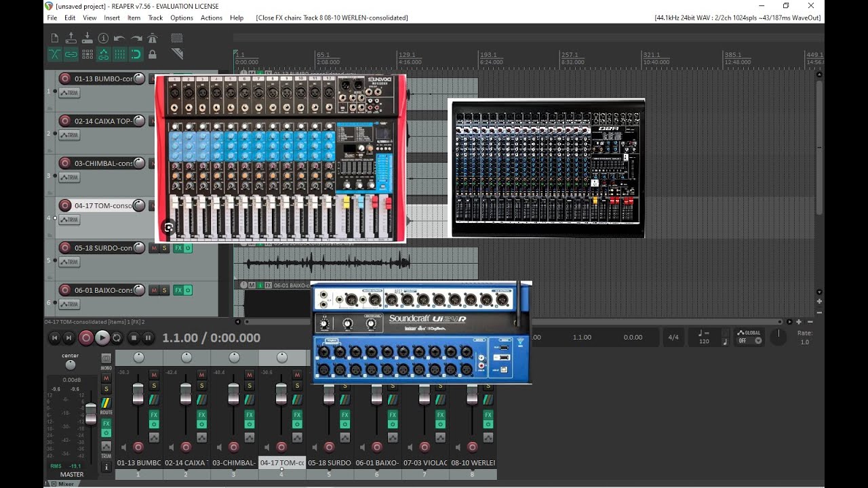868x488 pixels.
Task: Toggle snap magnet icon
Action: [x=136, y=54]
